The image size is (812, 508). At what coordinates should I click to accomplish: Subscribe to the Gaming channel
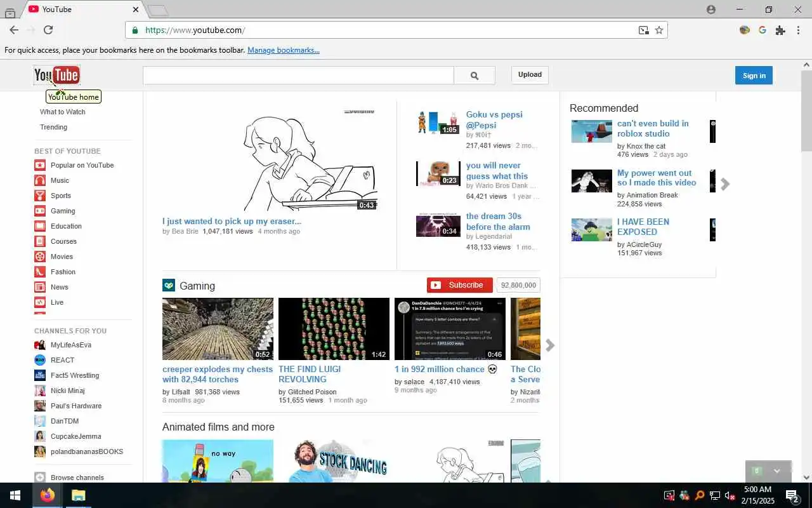(x=460, y=285)
